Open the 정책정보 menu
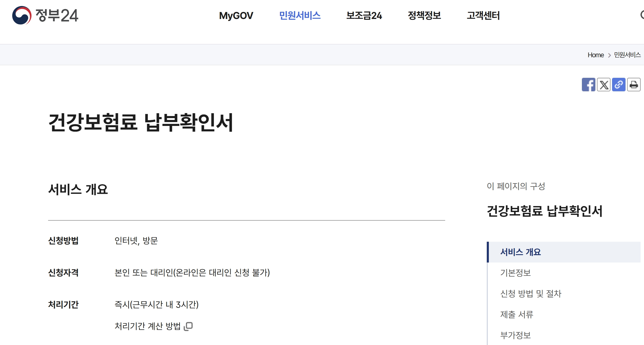 (x=424, y=16)
